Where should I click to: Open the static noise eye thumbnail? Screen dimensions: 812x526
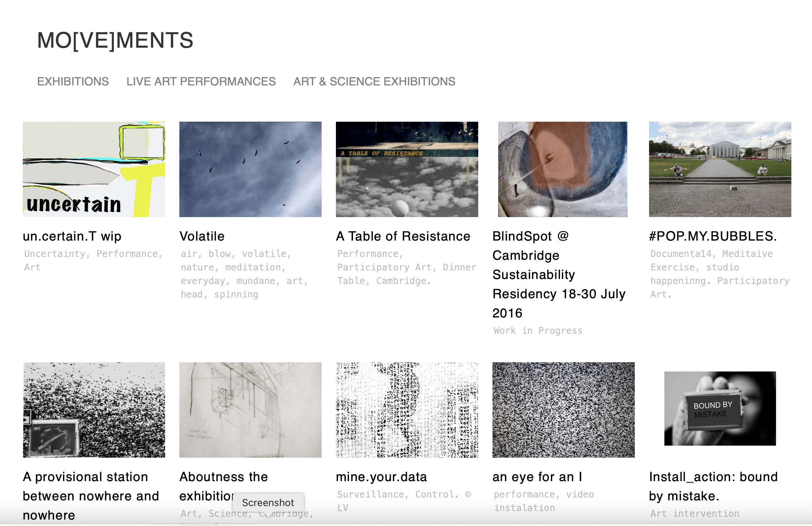pyautogui.click(x=563, y=410)
